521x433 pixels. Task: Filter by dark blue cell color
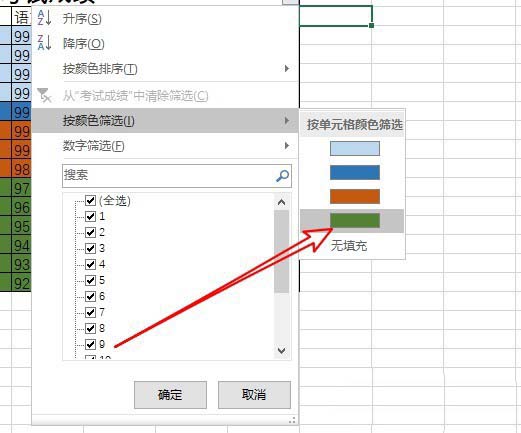[x=355, y=172]
